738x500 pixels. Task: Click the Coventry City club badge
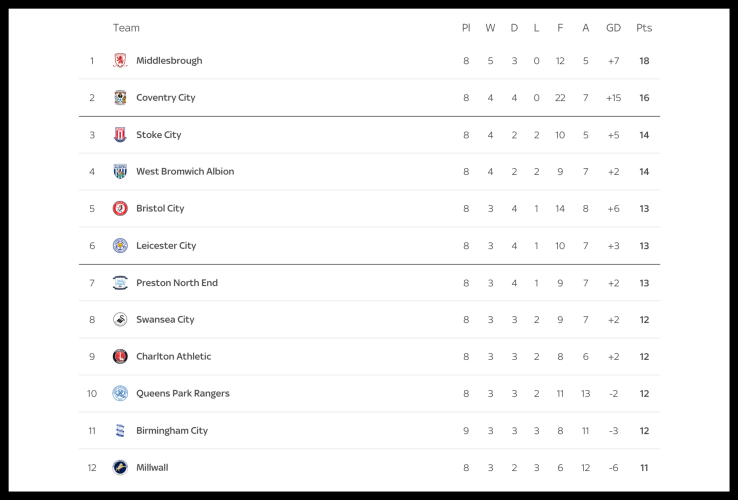(120, 98)
